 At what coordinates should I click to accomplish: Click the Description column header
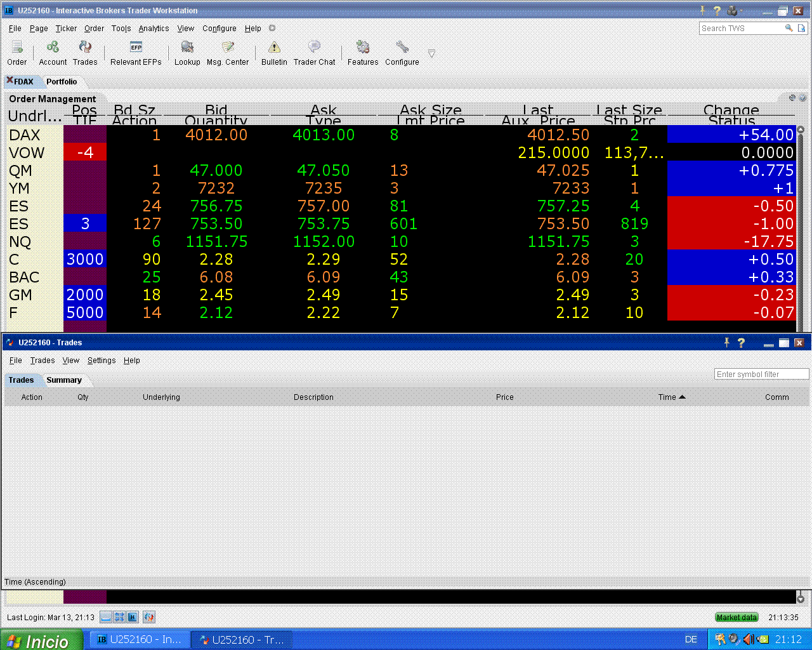pos(313,397)
